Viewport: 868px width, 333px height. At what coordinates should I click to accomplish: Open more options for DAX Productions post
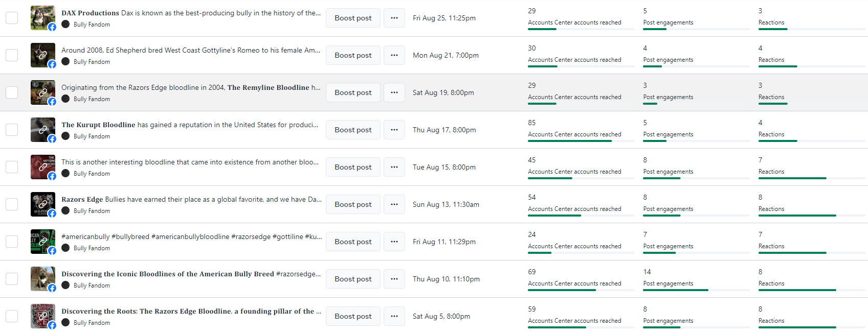pos(394,18)
